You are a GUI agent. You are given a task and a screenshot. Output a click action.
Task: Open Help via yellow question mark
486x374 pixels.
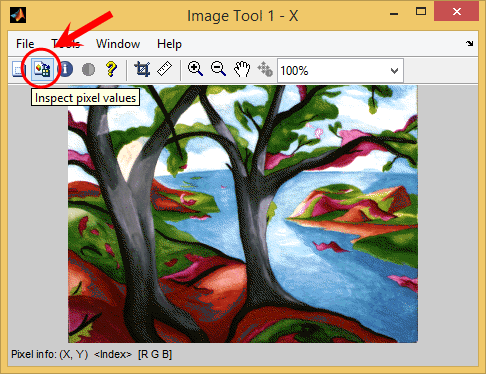pos(111,69)
